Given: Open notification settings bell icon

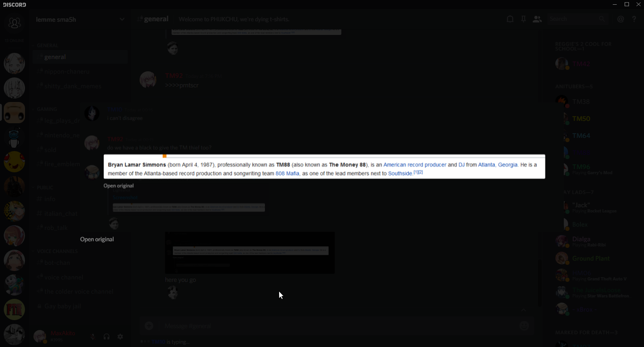Looking at the screenshot, I should click(510, 19).
